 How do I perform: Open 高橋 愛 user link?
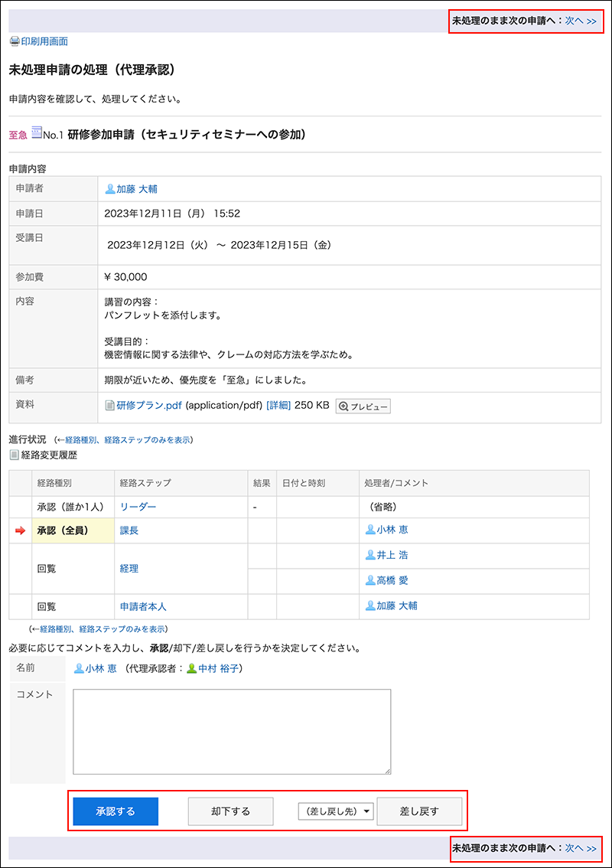point(392,581)
